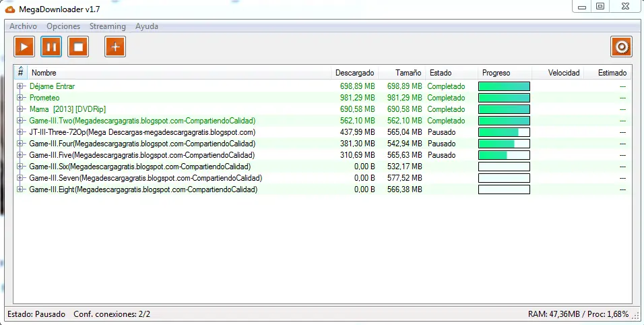Sort by the Estado column header

[x=451, y=73]
